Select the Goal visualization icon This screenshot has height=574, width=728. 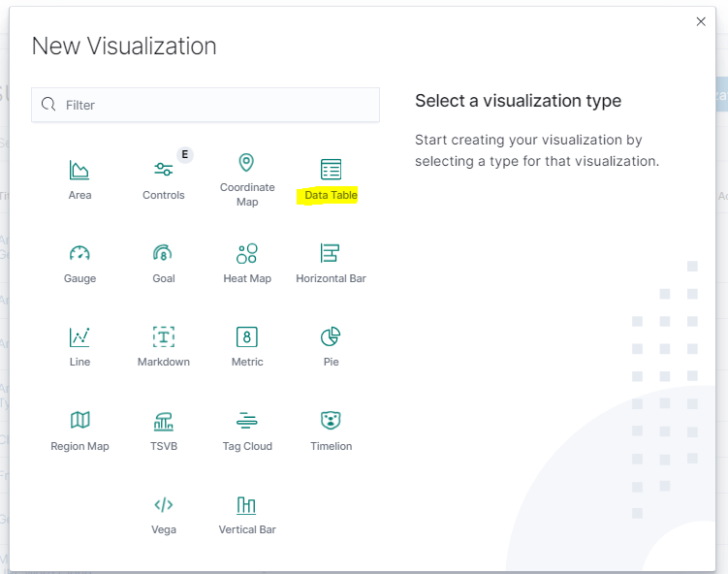(163, 254)
